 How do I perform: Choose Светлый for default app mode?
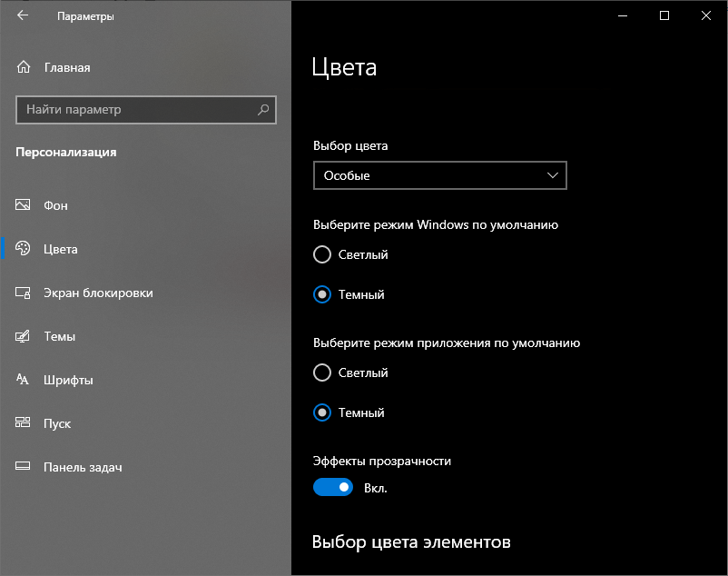click(x=322, y=372)
